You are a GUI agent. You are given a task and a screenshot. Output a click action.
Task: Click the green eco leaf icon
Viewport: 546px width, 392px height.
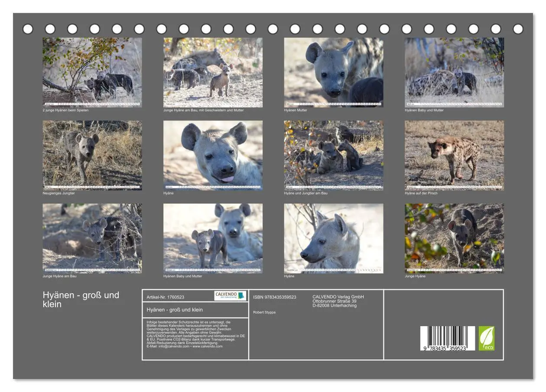coord(486,338)
